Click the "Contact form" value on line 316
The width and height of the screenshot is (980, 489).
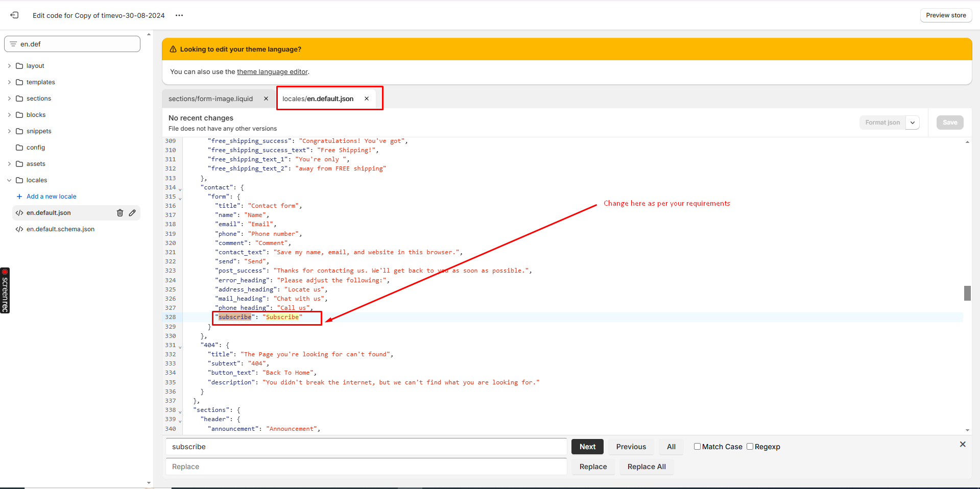(x=273, y=206)
